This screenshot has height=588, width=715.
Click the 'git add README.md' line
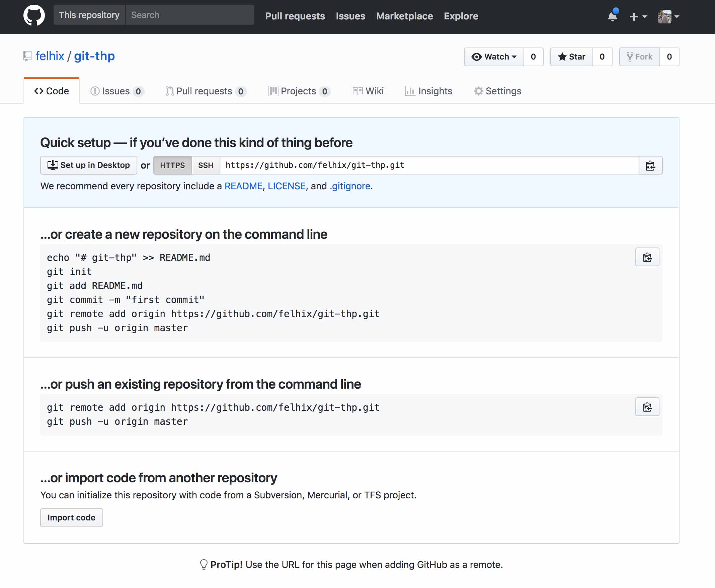pyautogui.click(x=95, y=286)
